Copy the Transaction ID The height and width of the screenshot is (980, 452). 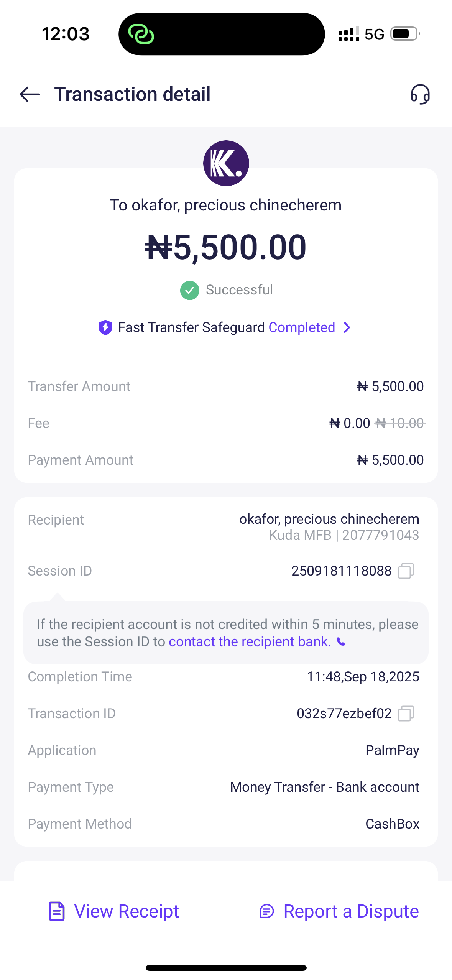click(406, 714)
